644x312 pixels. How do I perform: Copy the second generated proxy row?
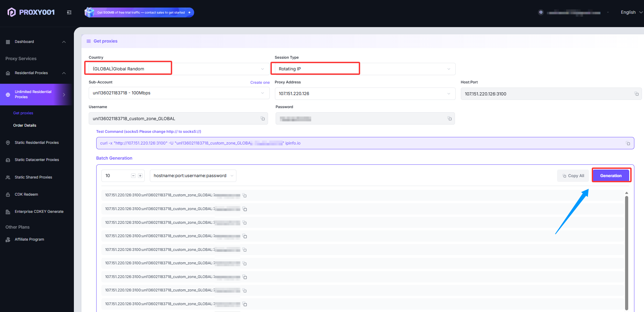point(245,209)
